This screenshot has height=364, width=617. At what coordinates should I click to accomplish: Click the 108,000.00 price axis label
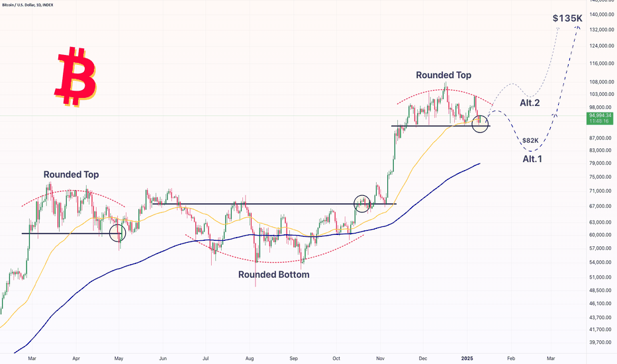pyautogui.click(x=602, y=82)
